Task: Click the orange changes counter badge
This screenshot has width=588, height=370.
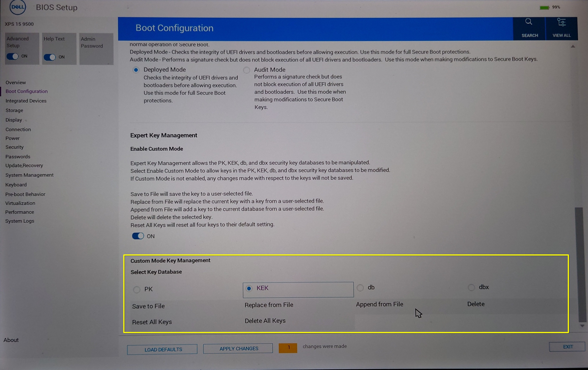Action: click(288, 348)
